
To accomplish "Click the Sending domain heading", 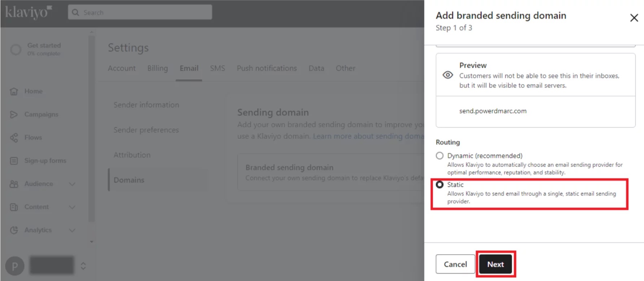I will (x=273, y=112).
